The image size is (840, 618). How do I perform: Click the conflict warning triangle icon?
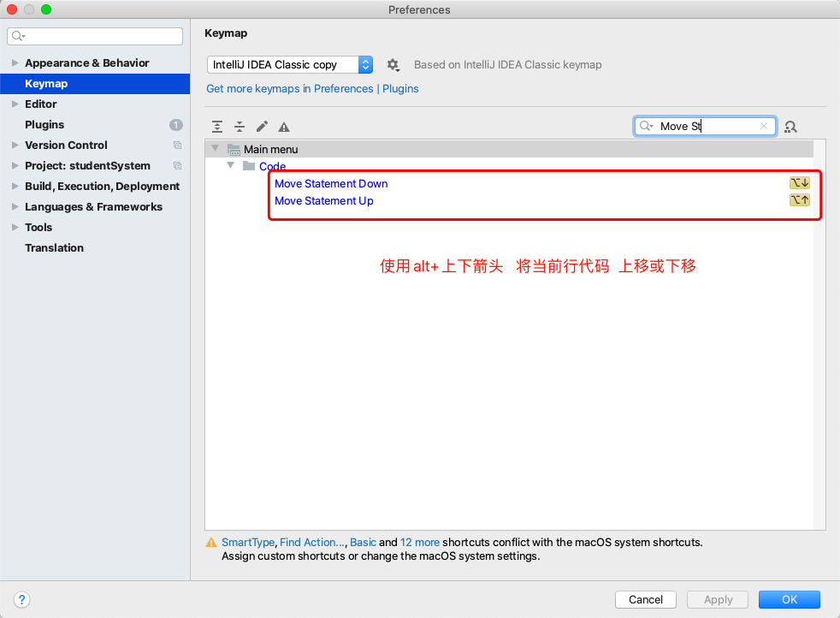pyautogui.click(x=211, y=543)
